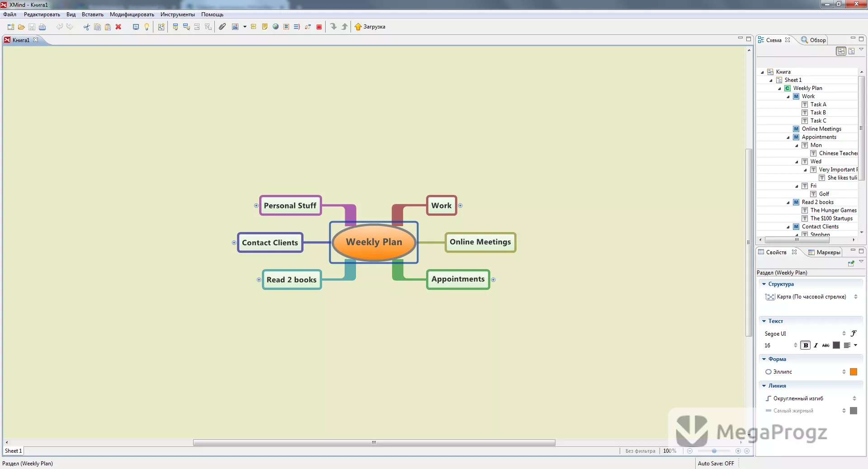Viewport: 868px width, 469px height.
Task: Open the Редактировать menu
Action: click(42, 14)
